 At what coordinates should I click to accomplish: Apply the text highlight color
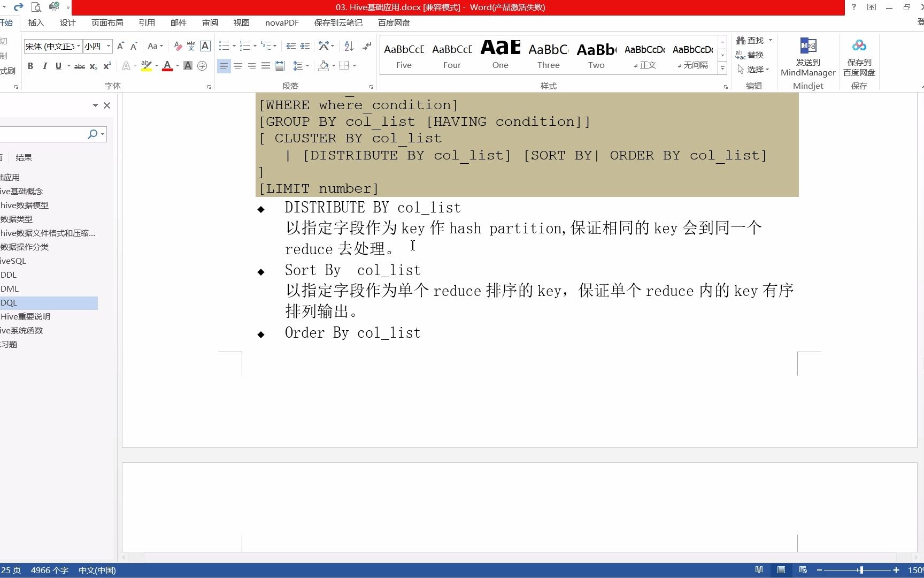pos(146,65)
